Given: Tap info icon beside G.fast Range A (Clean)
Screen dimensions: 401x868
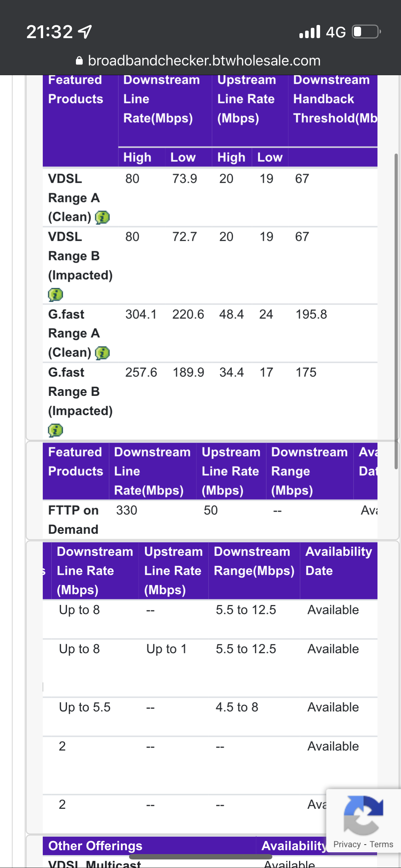Looking at the screenshot, I should 102,353.
